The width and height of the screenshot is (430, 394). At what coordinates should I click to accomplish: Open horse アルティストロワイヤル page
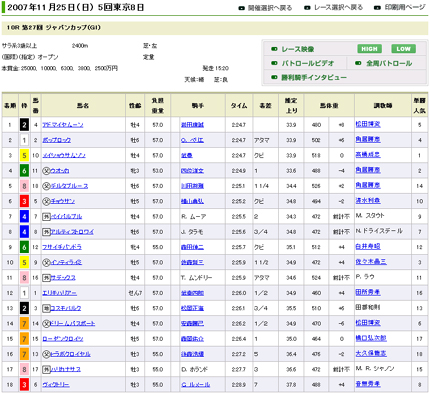[x=72, y=232]
